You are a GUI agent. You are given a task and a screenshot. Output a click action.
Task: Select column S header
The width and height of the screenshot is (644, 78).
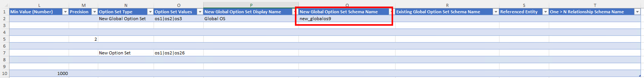click(x=524, y=5)
